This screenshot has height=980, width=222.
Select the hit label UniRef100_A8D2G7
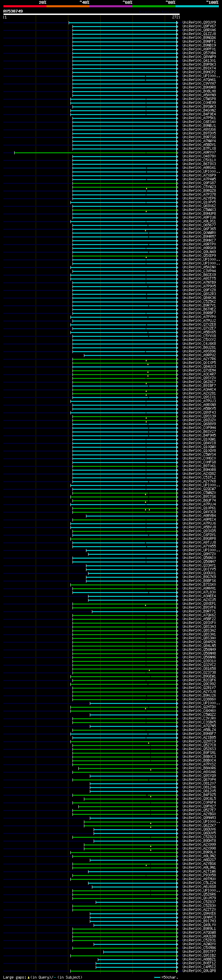point(199,860)
